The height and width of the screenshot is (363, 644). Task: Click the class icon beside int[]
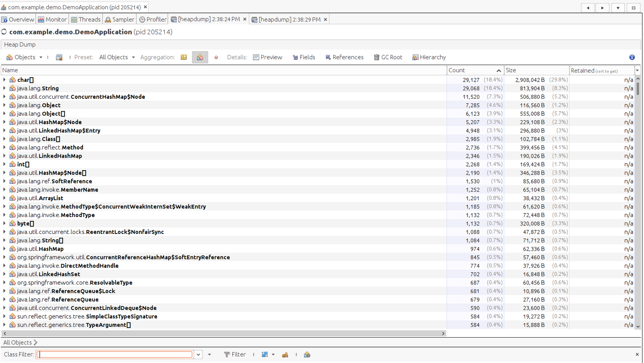tap(12, 164)
